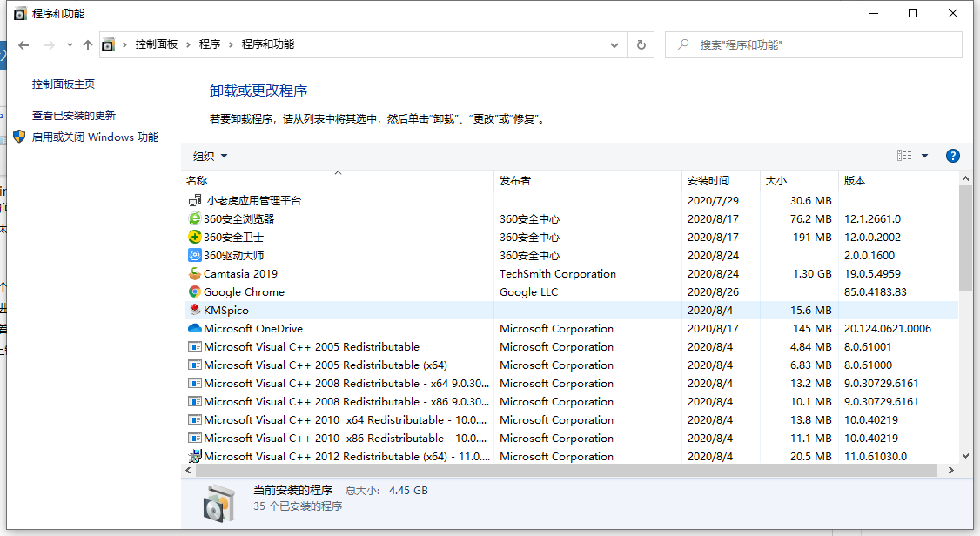
Task: Click the Microsoft OneDrive cloud icon
Action: pyautogui.click(x=195, y=328)
